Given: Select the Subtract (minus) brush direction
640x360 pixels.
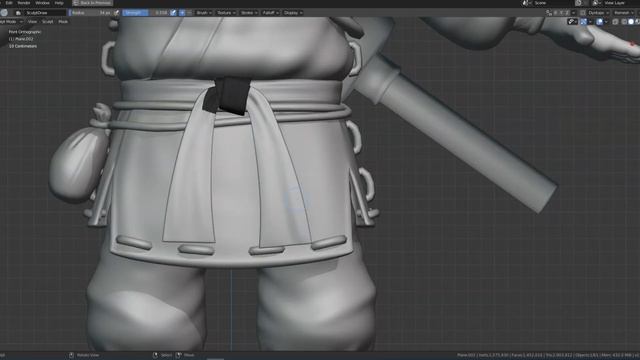Looking at the screenshot, I should (189, 13).
